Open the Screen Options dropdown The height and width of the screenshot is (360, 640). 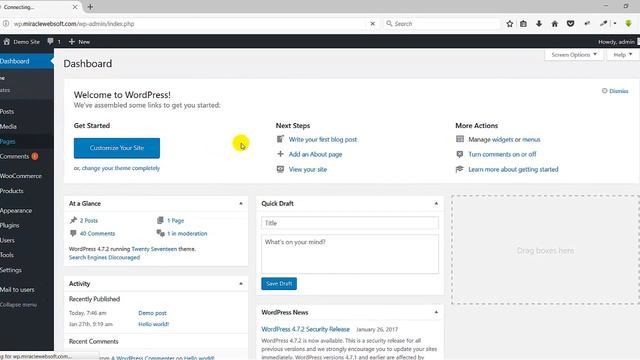pyautogui.click(x=574, y=55)
